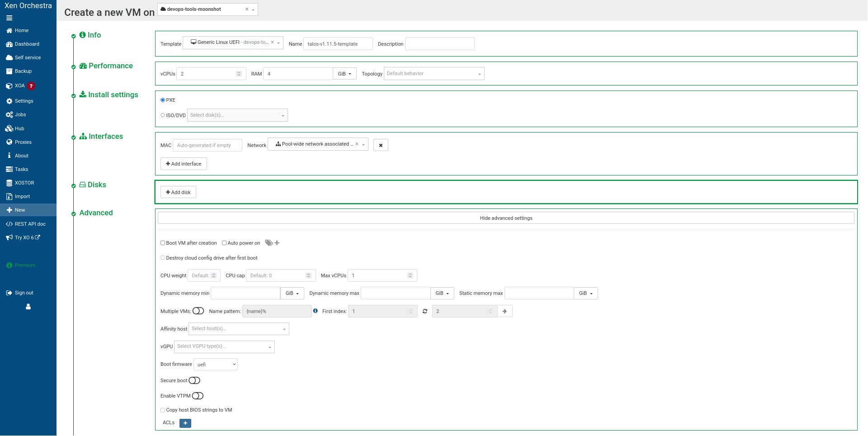Click the refresh icon next to First index
This screenshot has width=868, height=436.
(x=425, y=311)
